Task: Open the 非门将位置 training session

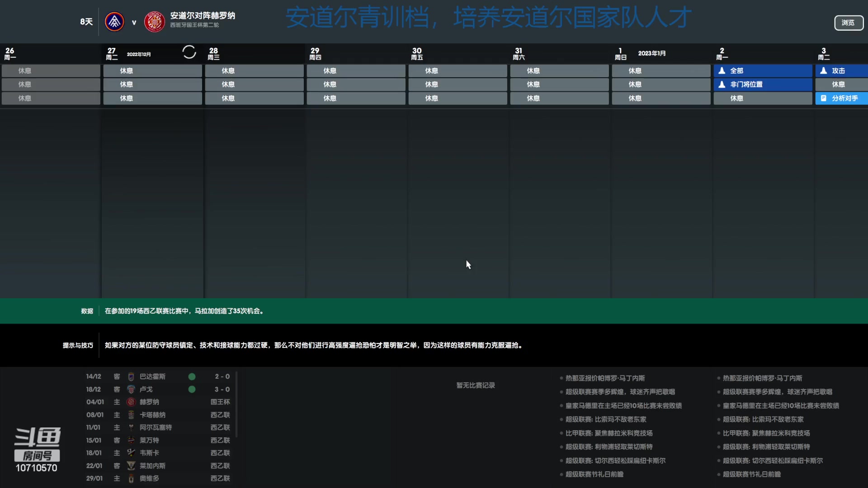Action: 763,84
